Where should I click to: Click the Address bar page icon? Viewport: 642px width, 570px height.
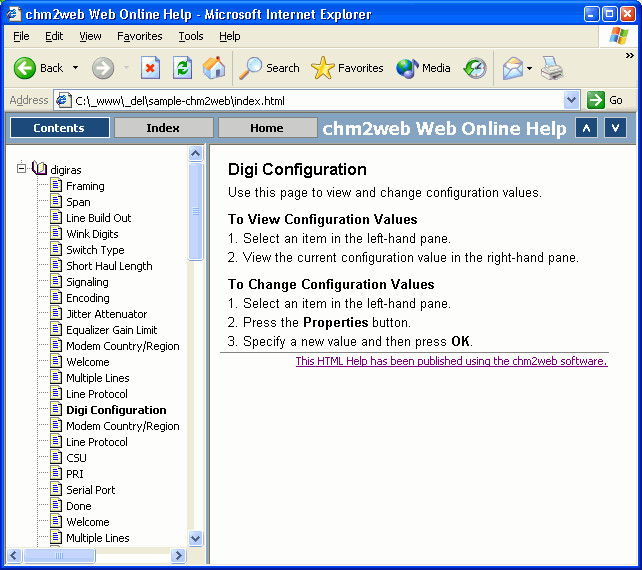(x=64, y=100)
